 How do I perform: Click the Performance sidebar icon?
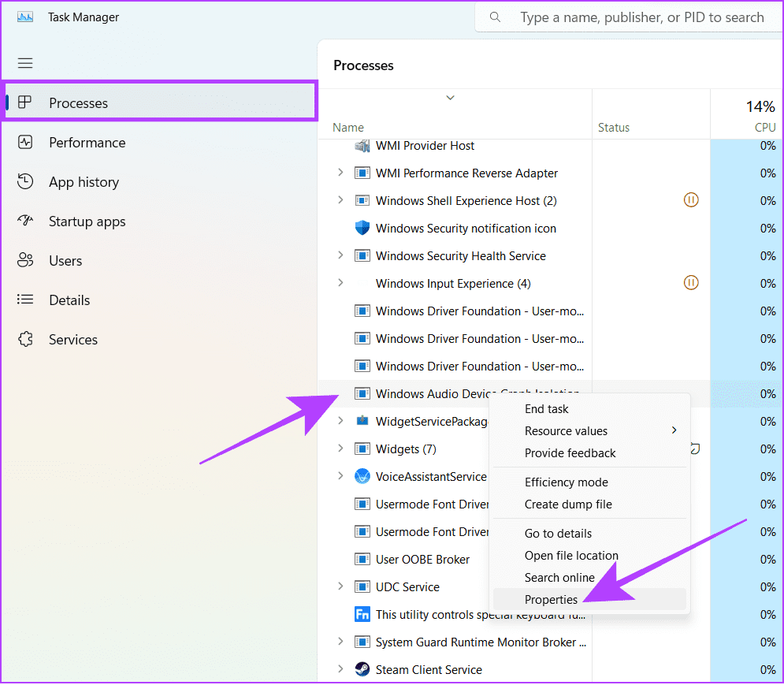pyautogui.click(x=25, y=142)
